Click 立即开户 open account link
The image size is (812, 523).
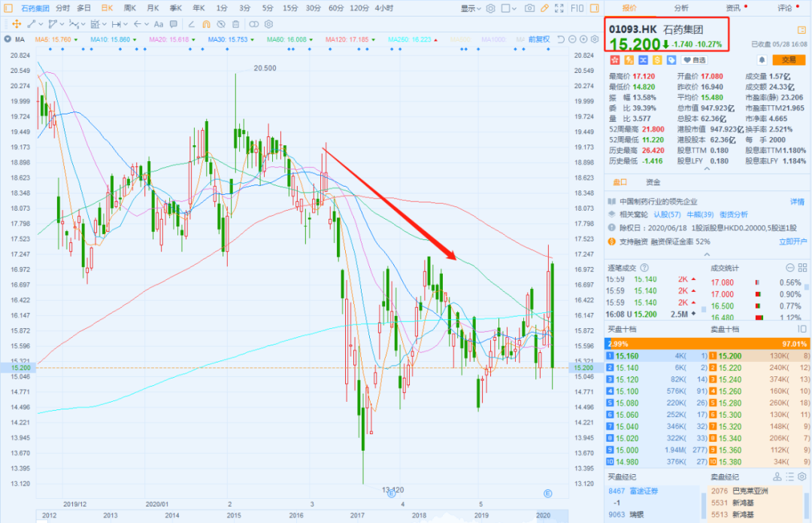coord(793,242)
